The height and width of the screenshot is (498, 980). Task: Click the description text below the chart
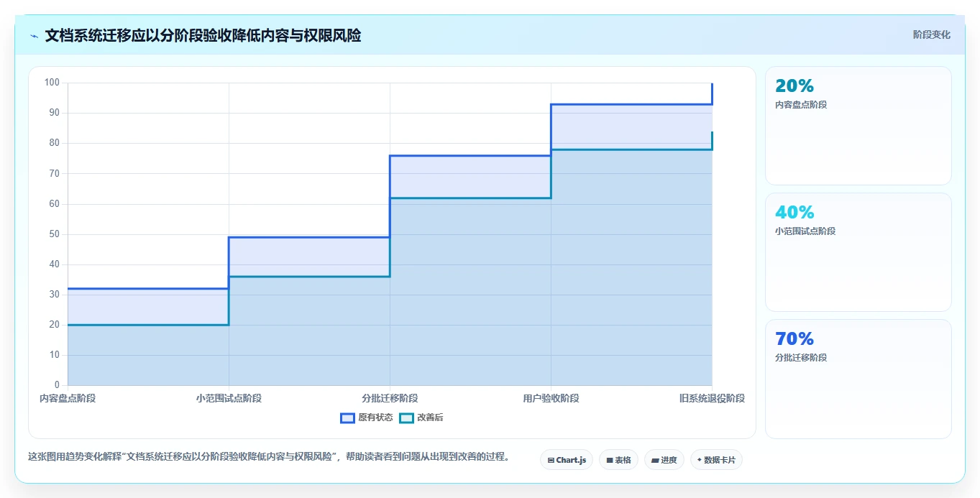click(269, 456)
